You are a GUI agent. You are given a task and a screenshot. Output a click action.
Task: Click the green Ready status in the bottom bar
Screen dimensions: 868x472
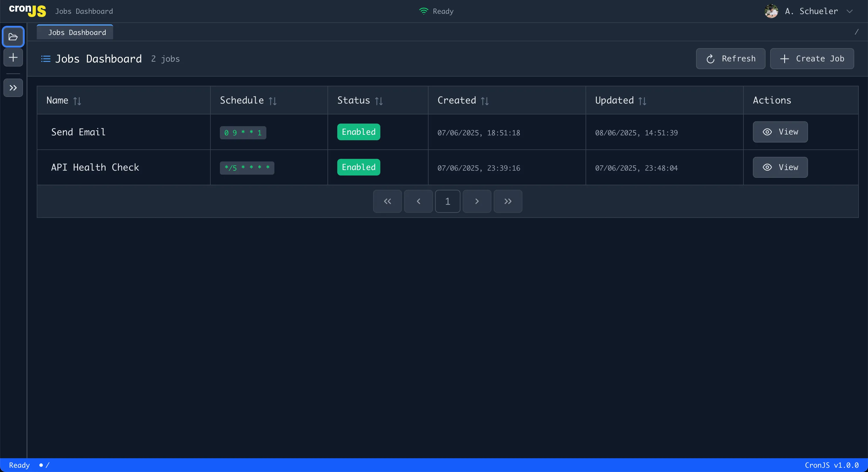[19, 465]
